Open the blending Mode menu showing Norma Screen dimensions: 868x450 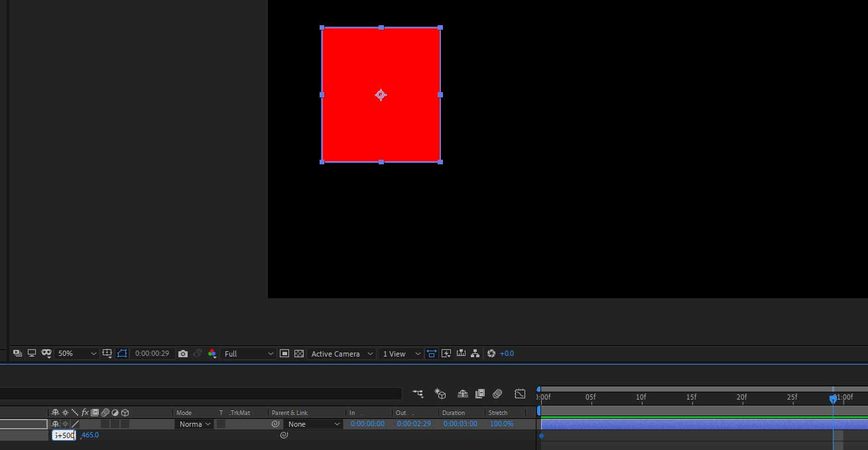[194, 424]
